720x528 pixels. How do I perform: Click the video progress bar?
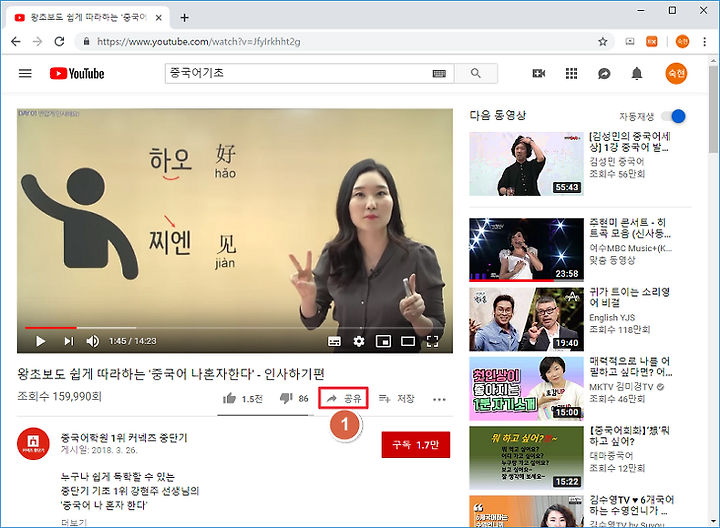[x=235, y=328]
